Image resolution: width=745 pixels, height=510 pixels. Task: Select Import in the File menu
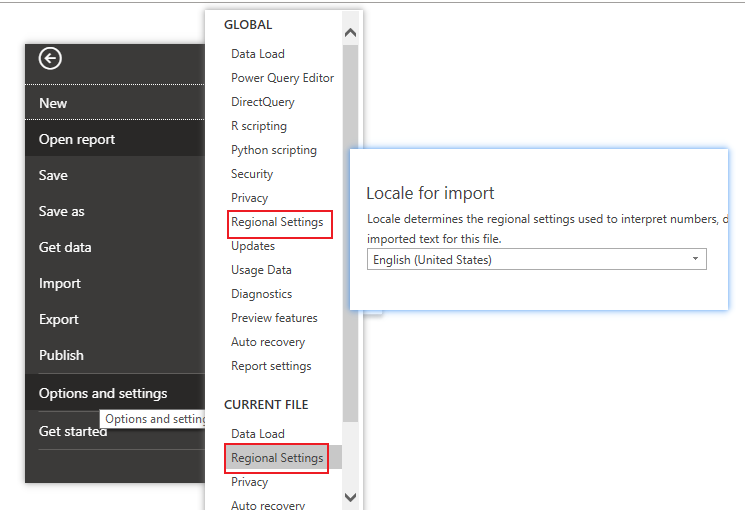tap(115, 283)
